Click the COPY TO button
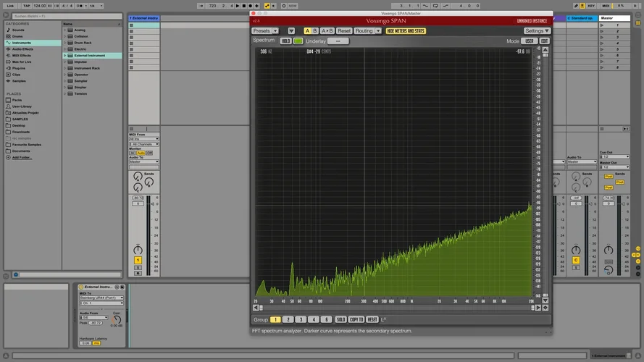The height and width of the screenshot is (362, 644). point(356,319)
